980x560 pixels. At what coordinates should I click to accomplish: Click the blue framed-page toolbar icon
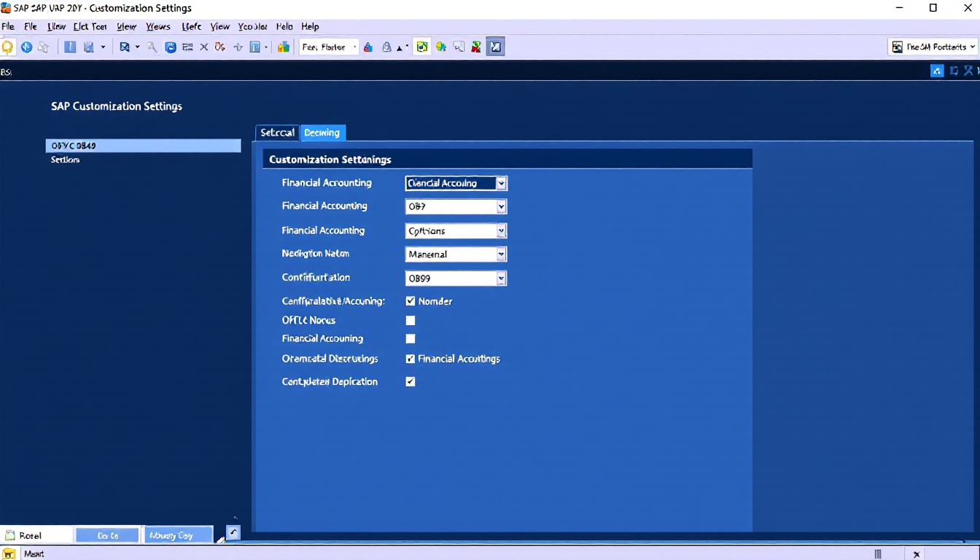point(255,47)
